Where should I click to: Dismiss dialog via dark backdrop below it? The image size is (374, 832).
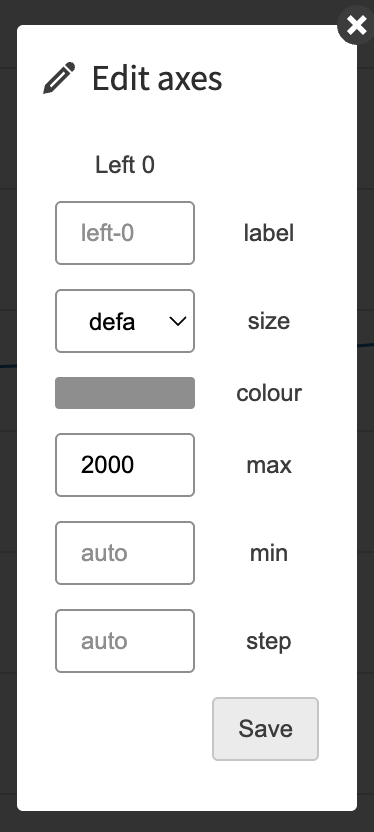[187, 822]
